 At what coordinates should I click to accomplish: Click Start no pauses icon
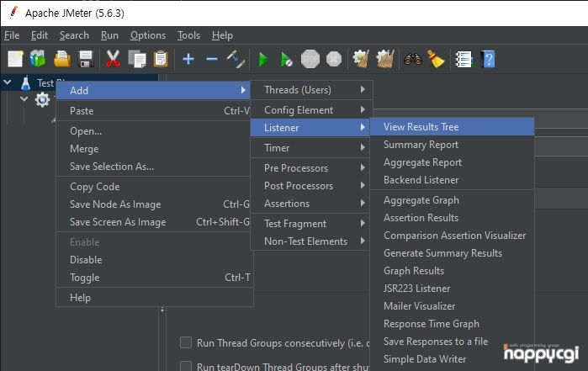[287, 59]
